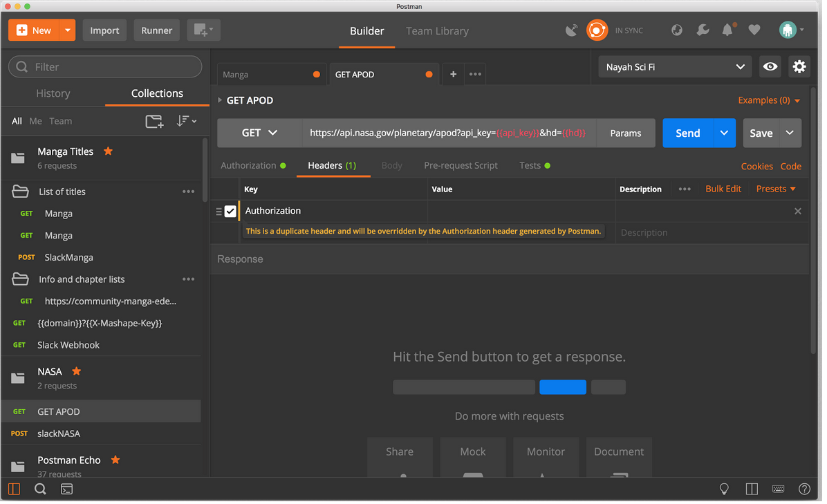
Task: Unstar the Manga Titles collection
Action: [108, 151]
